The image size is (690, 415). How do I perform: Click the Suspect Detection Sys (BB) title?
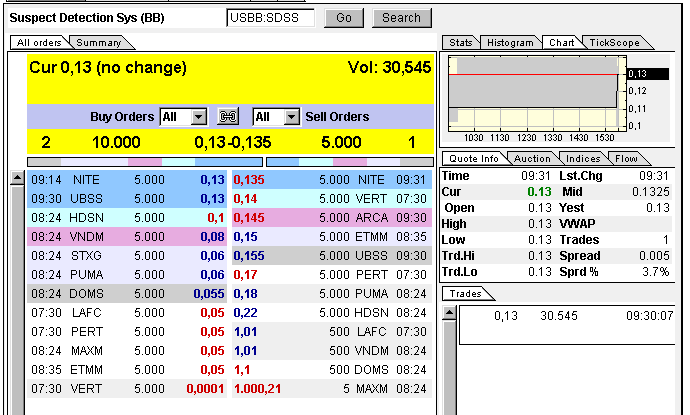87,18
